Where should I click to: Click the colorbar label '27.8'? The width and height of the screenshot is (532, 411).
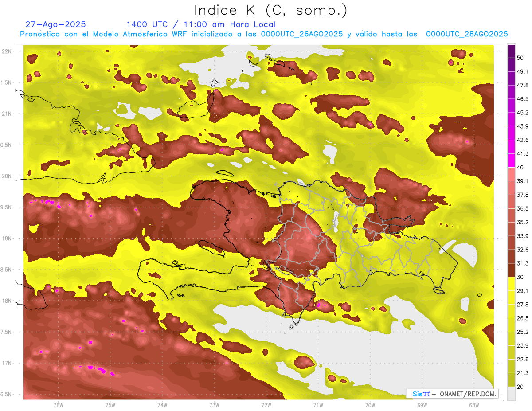pyautogui.click(x=523, y=305)
